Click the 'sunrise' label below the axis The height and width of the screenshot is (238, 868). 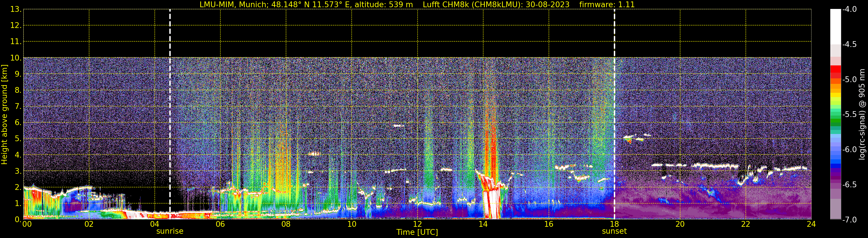point(170,231)
